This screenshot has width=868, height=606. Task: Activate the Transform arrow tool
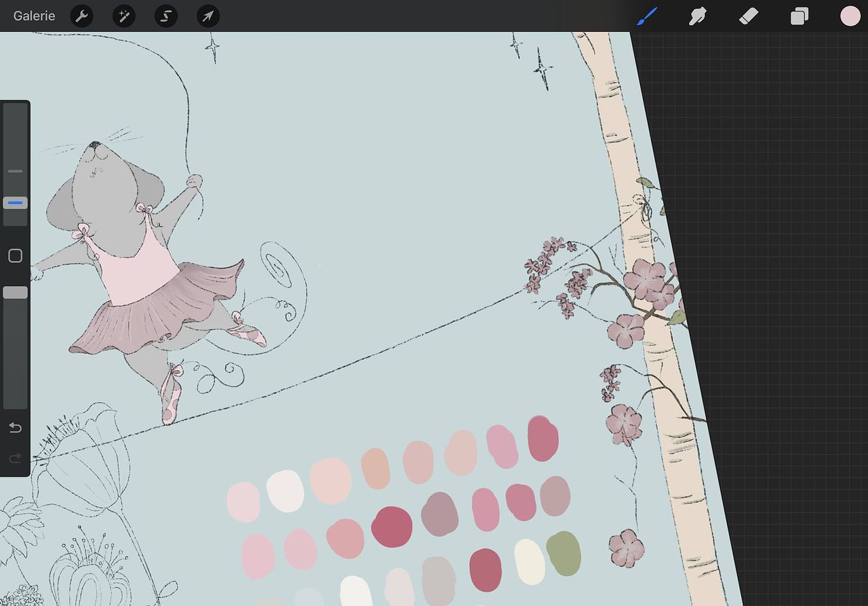tap(208, 16)
